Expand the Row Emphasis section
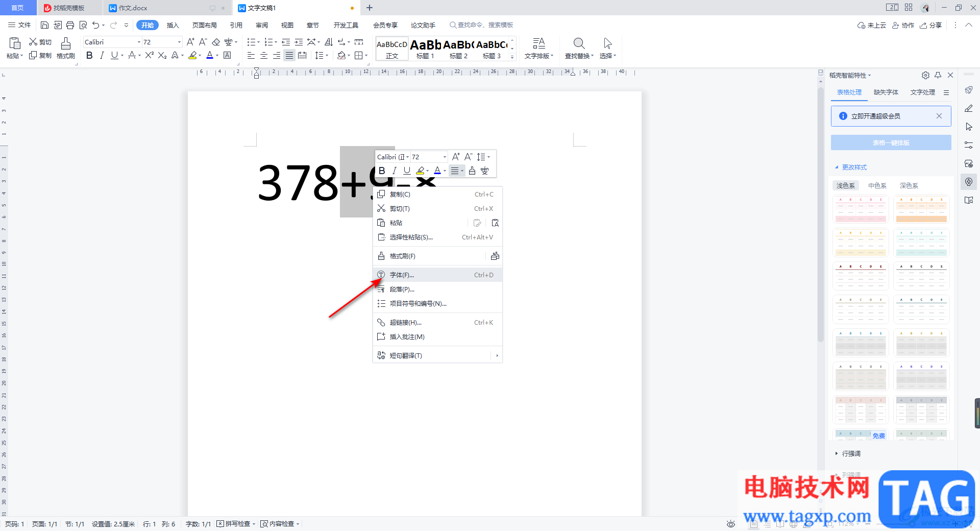The image size is (980, 531). tap(848, 453)
